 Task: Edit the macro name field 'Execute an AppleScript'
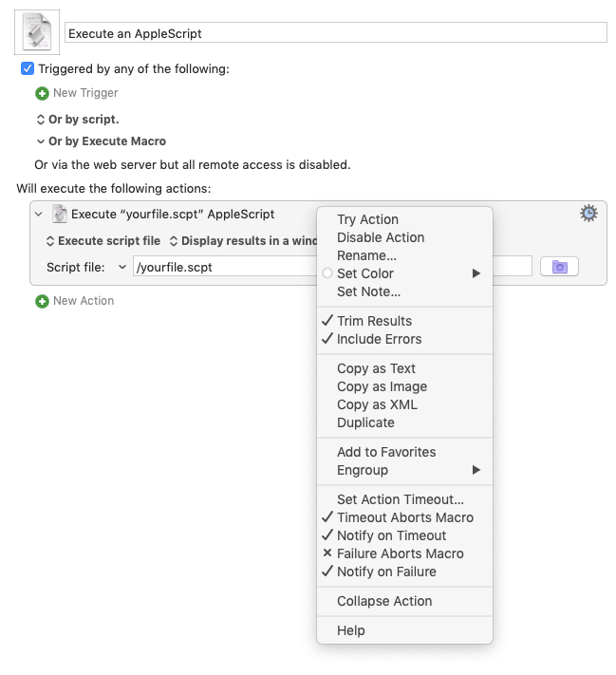pos(335,32)
